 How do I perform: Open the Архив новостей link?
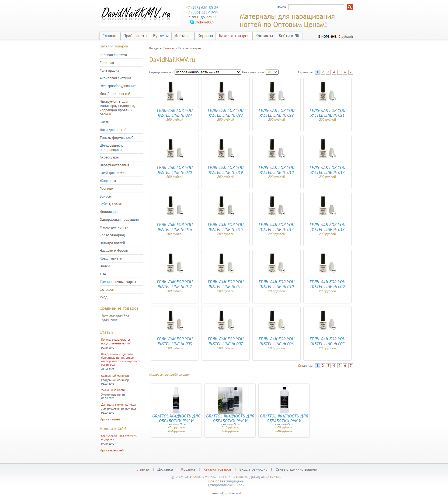point(112,450)
